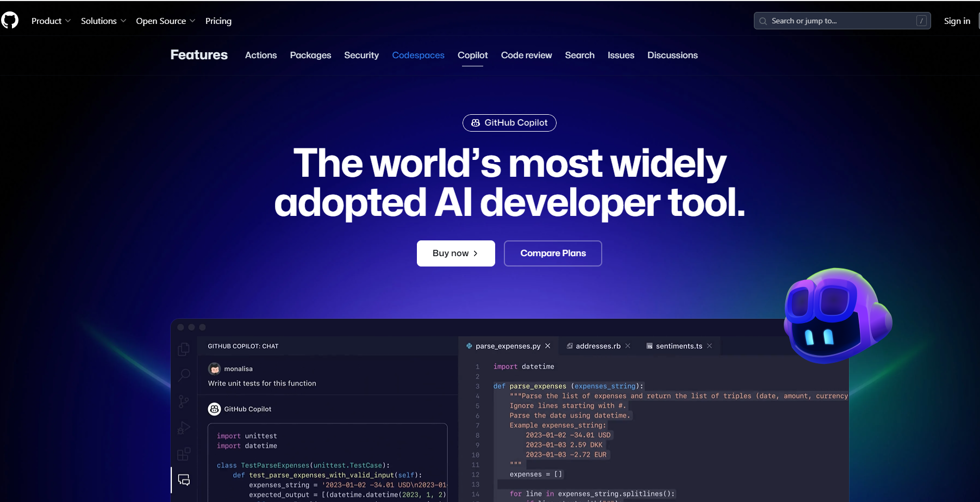
Task: Click the GitHub Copilot chat avatar icon
Action: (x=215, y=409)
